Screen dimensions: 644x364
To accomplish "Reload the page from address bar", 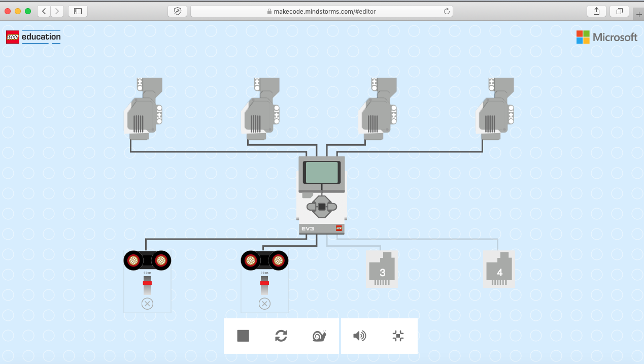I will [447, 11].
